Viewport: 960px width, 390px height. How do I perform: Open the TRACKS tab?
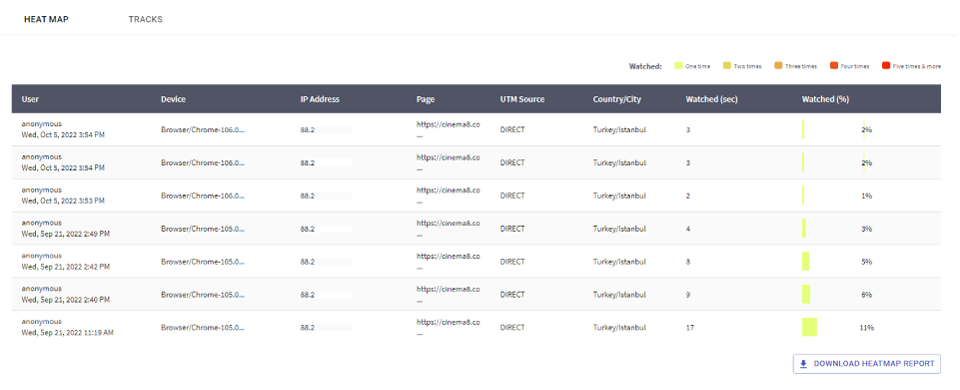click(x=145, y=19)
